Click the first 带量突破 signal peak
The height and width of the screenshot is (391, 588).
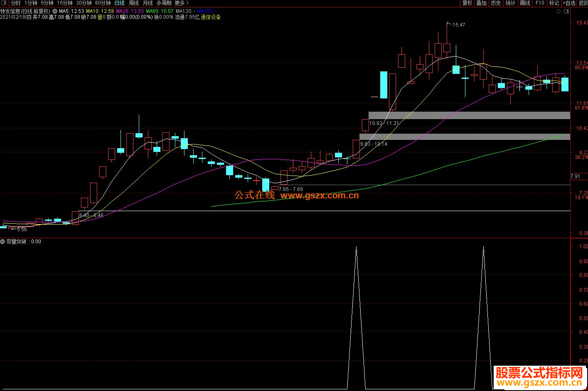pos(356,247)
